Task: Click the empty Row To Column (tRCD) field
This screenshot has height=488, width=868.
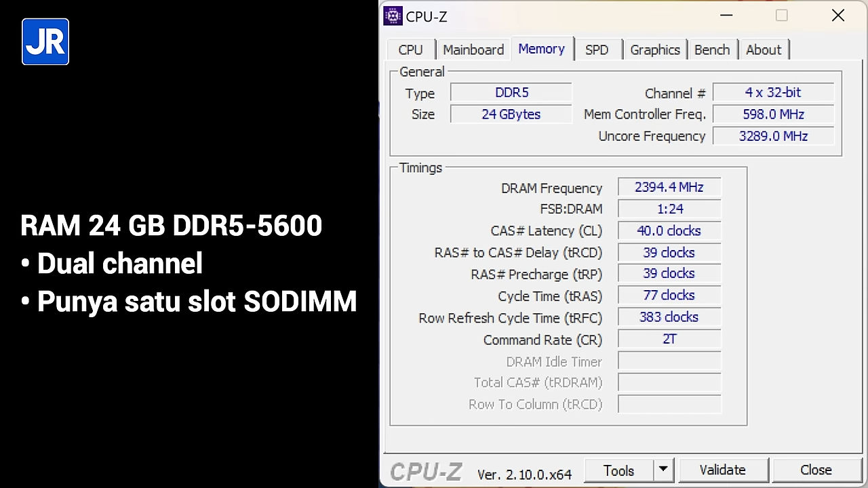Action: pyautogui.click(x=669, y=405)
